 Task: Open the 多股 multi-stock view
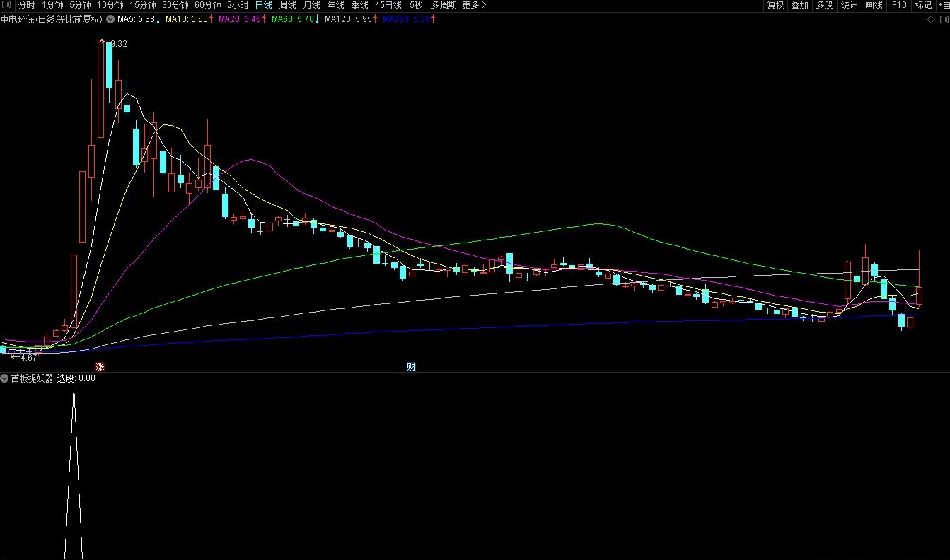pyautogui.click(x=824, y=5)
